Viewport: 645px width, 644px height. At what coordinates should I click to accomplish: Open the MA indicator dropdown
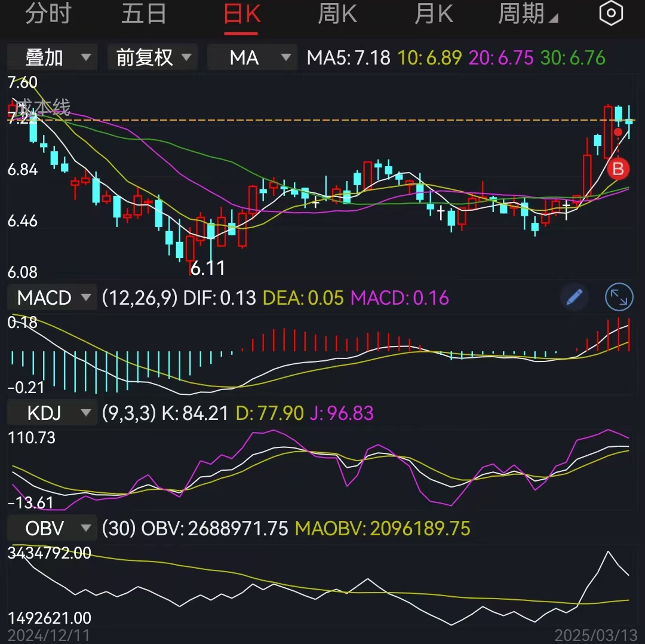pos(251,57)
